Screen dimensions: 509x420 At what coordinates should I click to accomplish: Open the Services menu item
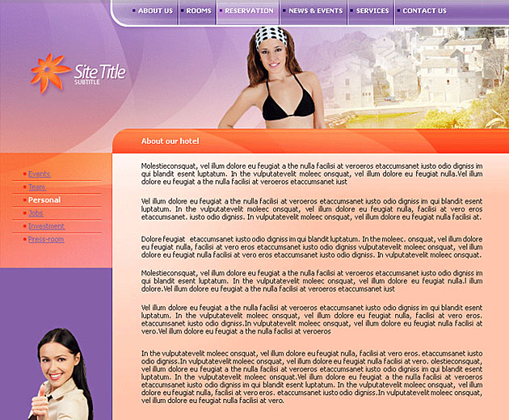(x=372, y=10)
